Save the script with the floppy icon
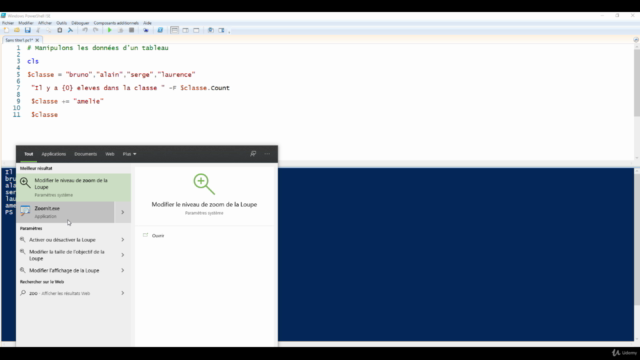The image size is (640, 360). [27, 30]
